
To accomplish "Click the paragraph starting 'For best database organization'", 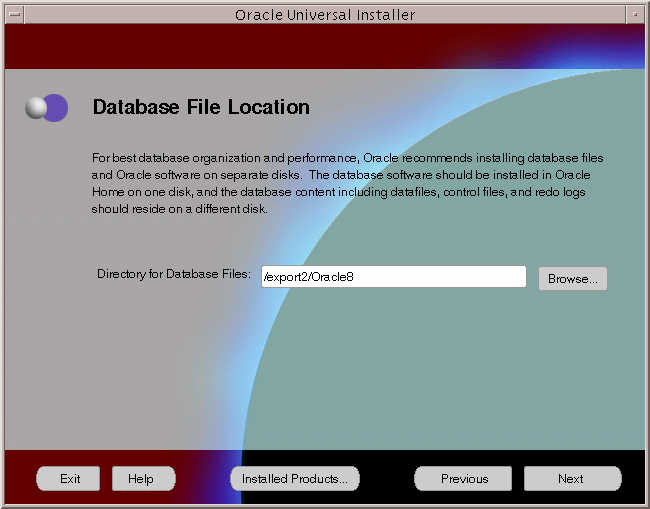I will 347,183.
